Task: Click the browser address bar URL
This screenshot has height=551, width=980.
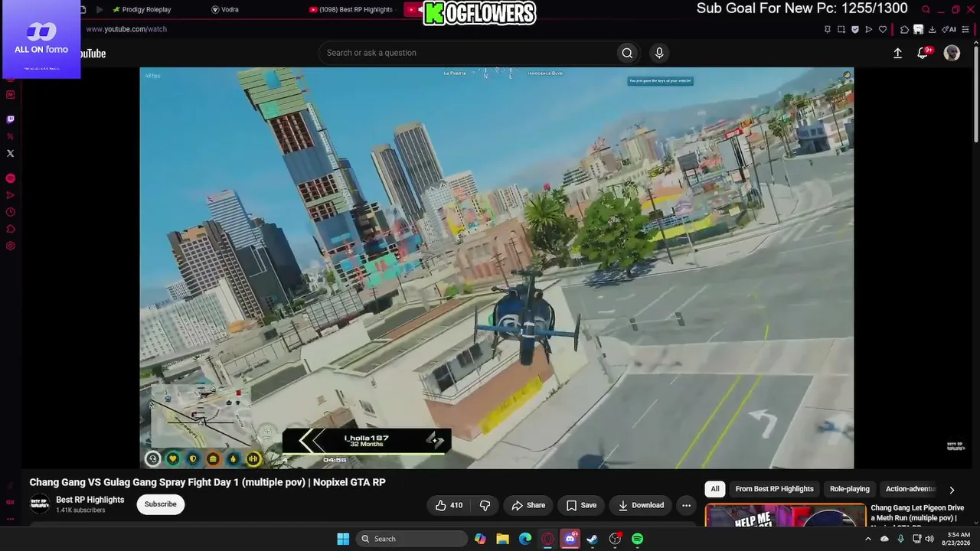Action: (126, 29)
